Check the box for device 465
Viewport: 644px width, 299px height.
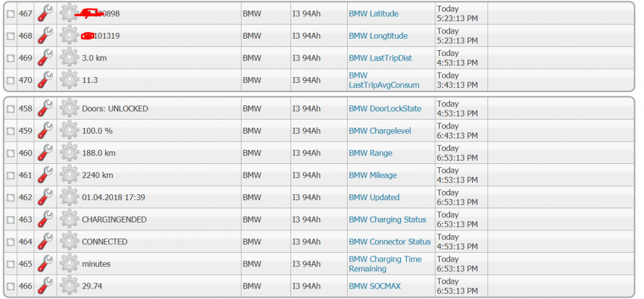pyautogui.click(x=10, y=264)
